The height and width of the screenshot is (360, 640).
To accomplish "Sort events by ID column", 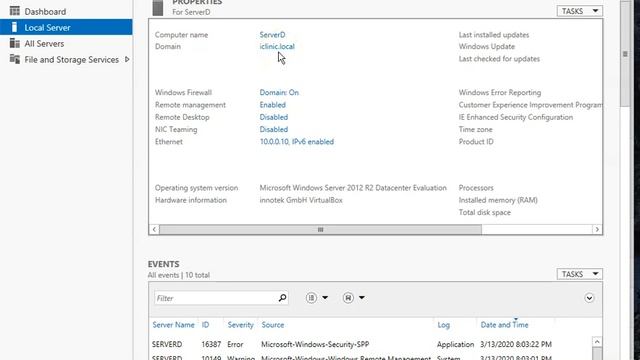I will pos(205,325).
